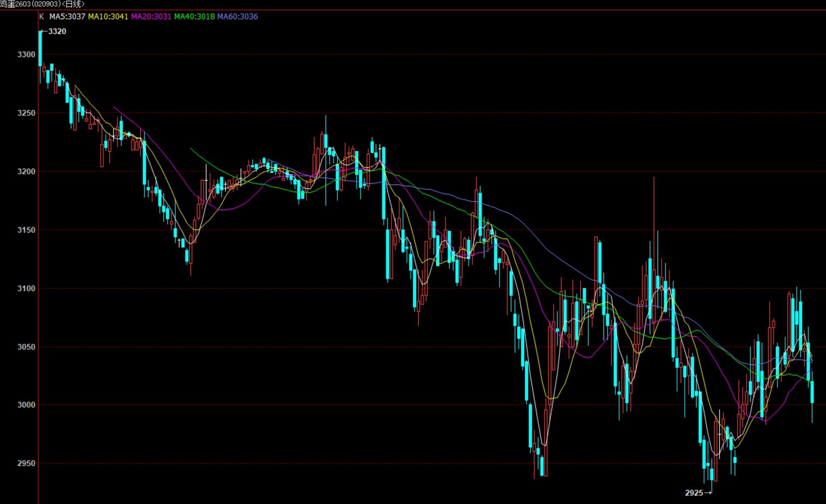Click the 3150 price axis label

tap(26, 230)
